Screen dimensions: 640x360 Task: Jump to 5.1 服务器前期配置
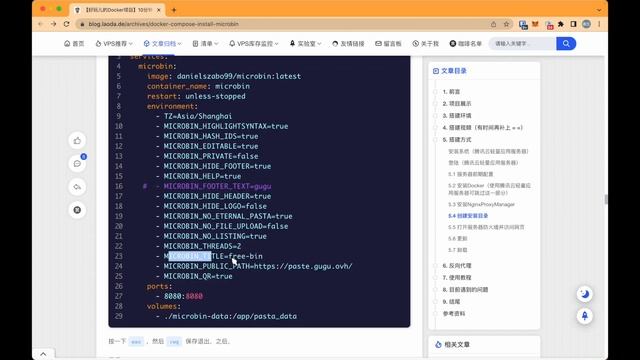(471, 174)
